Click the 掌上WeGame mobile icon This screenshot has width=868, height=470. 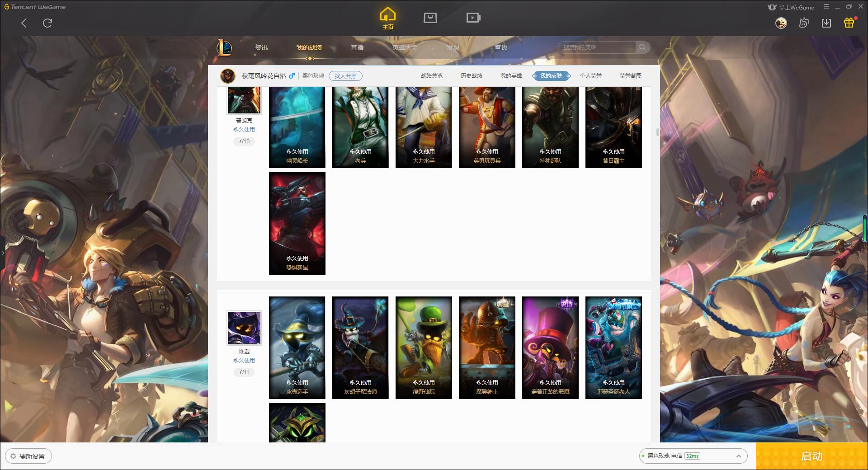(x=772, y=7)
